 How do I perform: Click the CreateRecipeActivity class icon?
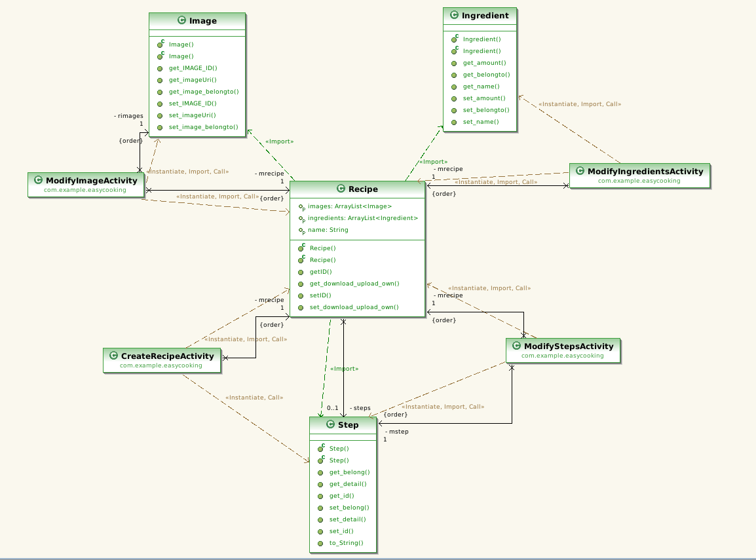(114, 356)
